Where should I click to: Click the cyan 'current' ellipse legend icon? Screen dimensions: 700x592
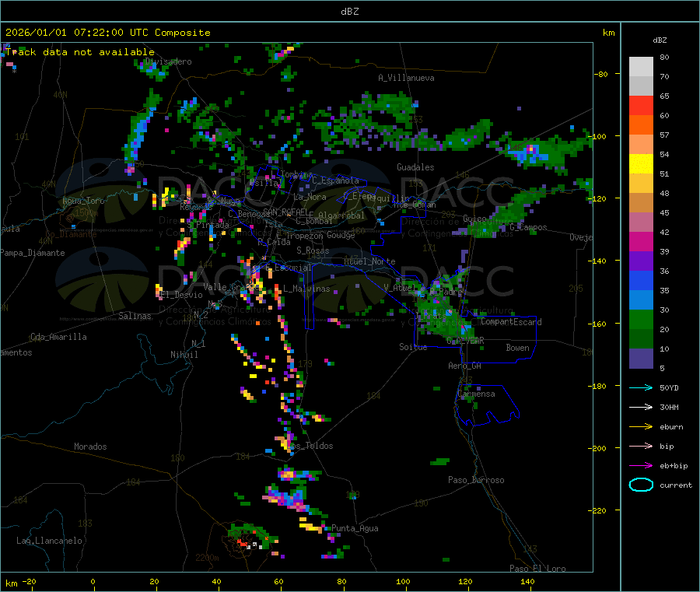641,485
